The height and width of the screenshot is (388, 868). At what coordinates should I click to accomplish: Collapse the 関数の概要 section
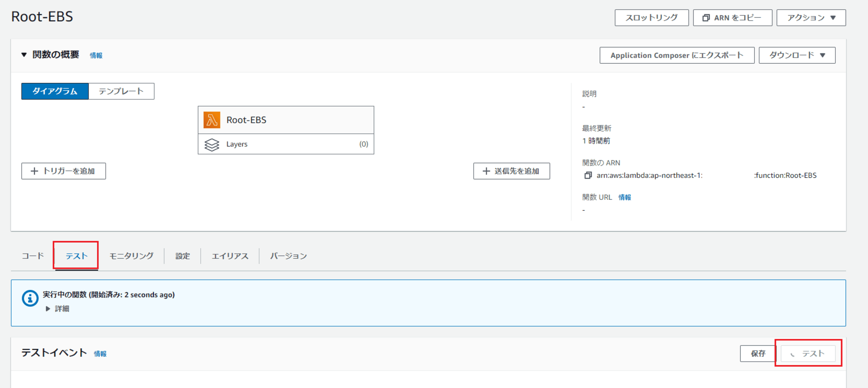pyautogui.click(x=24, y=55)
